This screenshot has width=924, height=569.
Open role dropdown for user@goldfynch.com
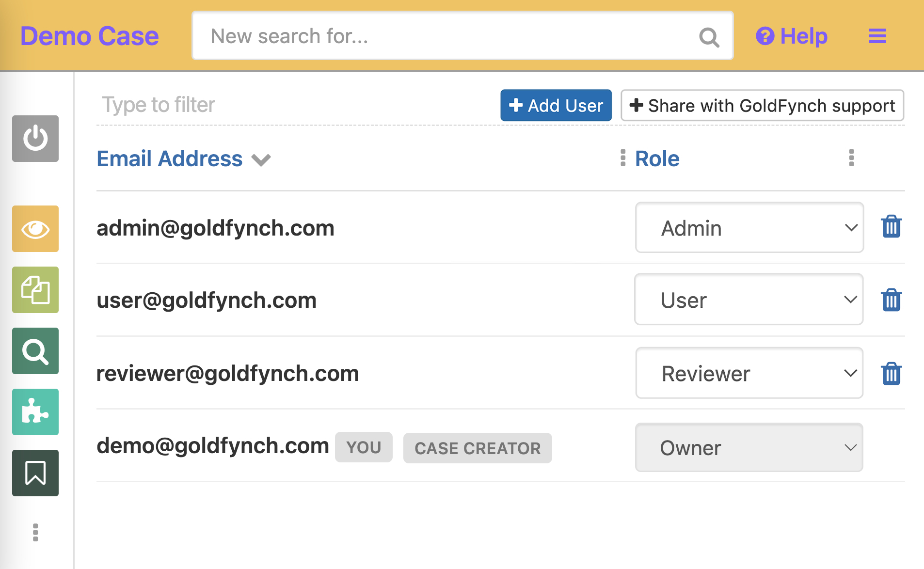[749, 300]
